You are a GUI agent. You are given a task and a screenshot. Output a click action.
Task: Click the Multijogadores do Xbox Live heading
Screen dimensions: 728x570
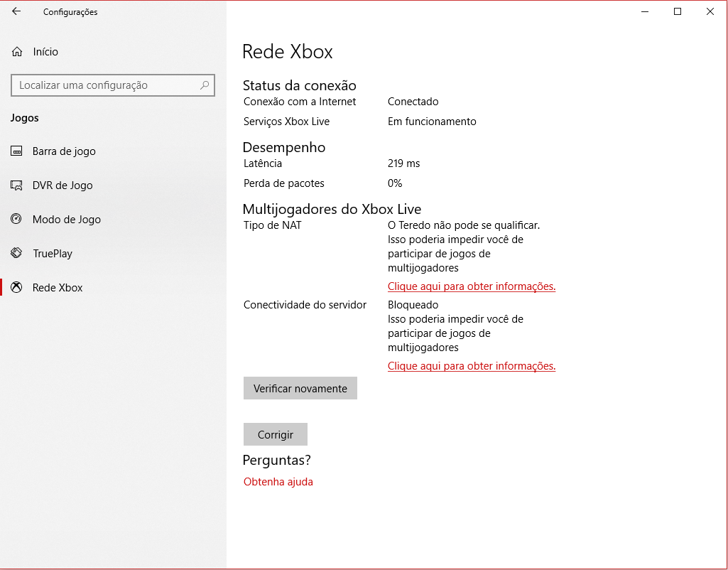pyautogui.click(x=332, y=209)
